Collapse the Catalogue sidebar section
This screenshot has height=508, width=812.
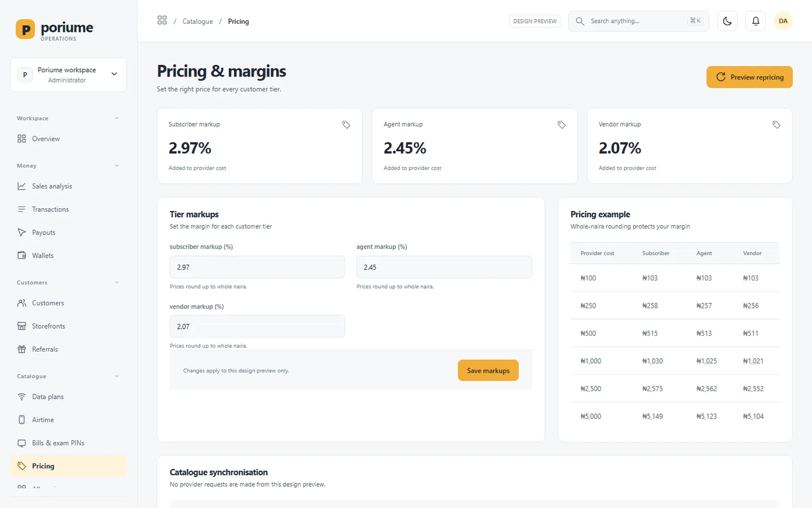pyautogui.click(x=117, y=376)
